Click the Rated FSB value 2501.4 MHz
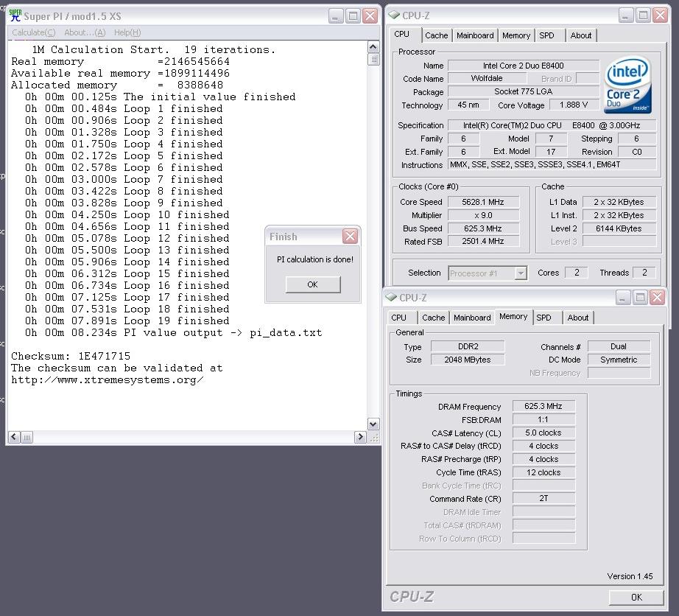This screenshot has width=679, height=616. pyautogui.click(x=483, y=241)
